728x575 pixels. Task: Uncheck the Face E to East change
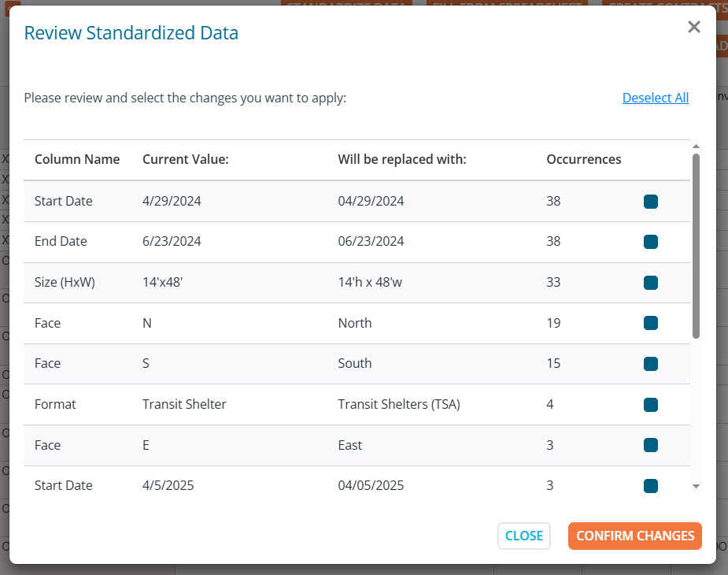tap(650, 445)
